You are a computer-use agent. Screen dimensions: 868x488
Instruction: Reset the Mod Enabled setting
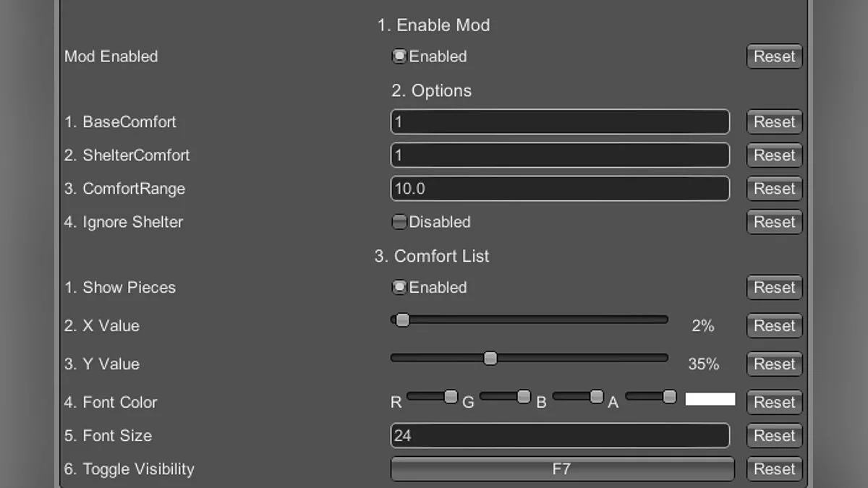point(774,56)
